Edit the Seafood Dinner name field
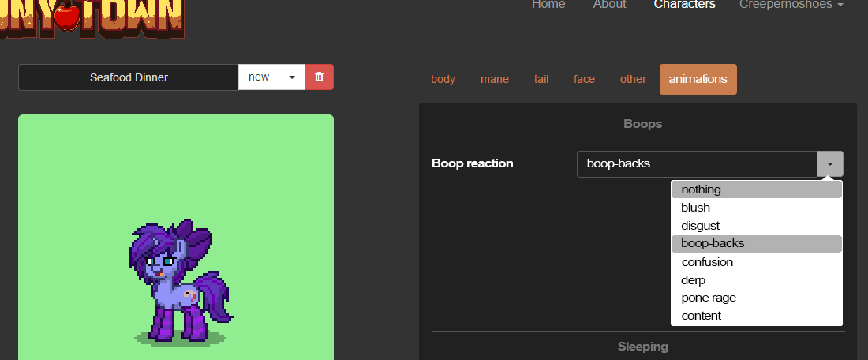Viewport: 868px width, 360px height. click(129, 77)
